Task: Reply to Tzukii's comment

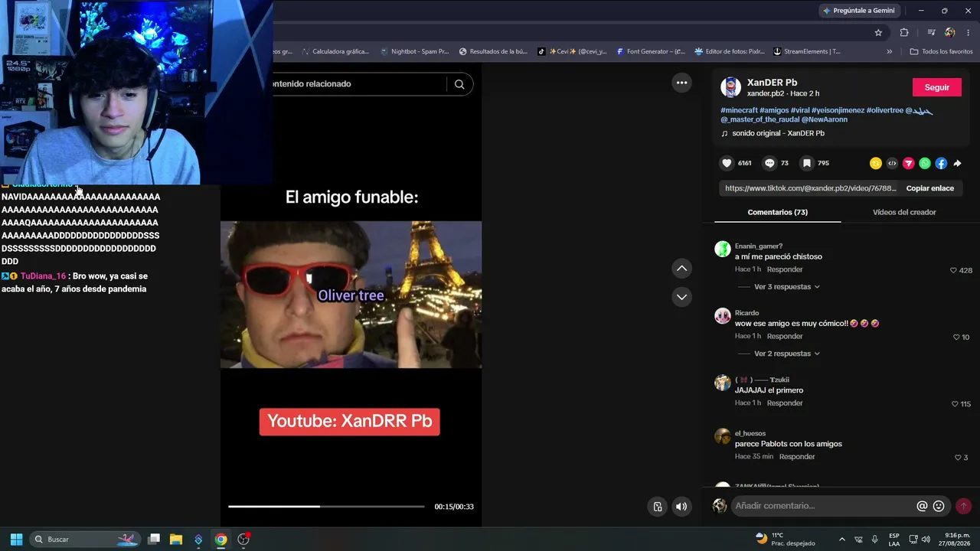Action: [785, 403]
